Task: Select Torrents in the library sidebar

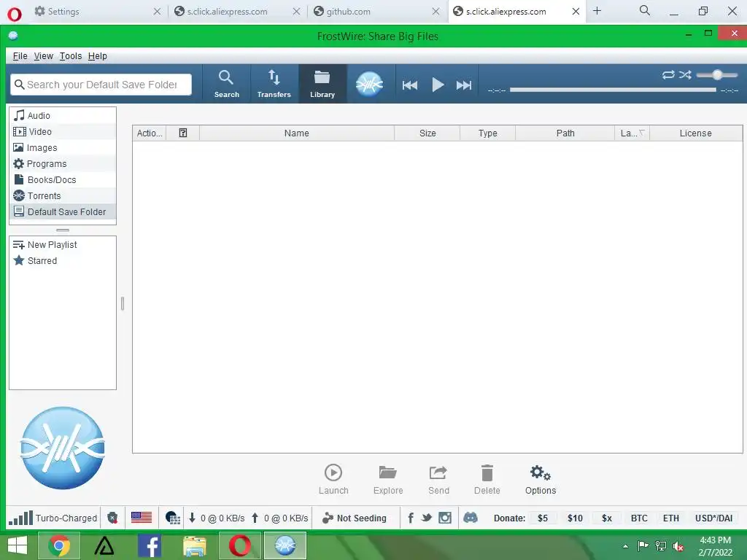Action: pyautogui.click(x=63, y=195)
